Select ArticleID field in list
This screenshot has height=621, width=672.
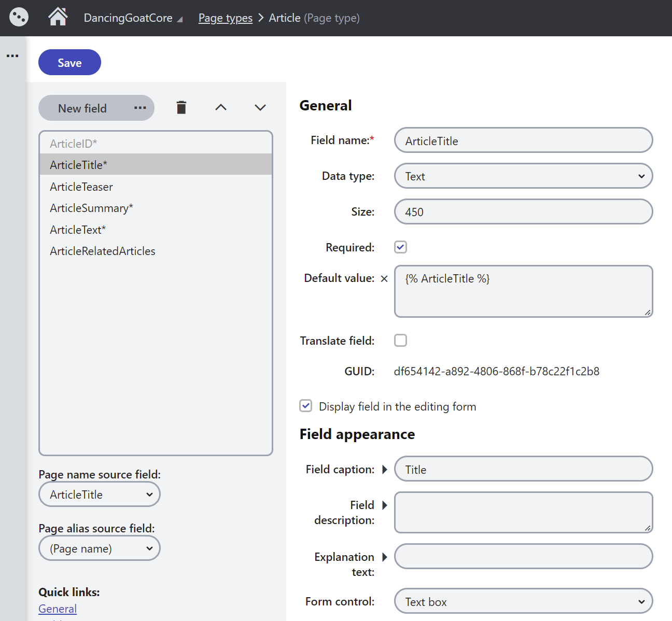point(156,144)
